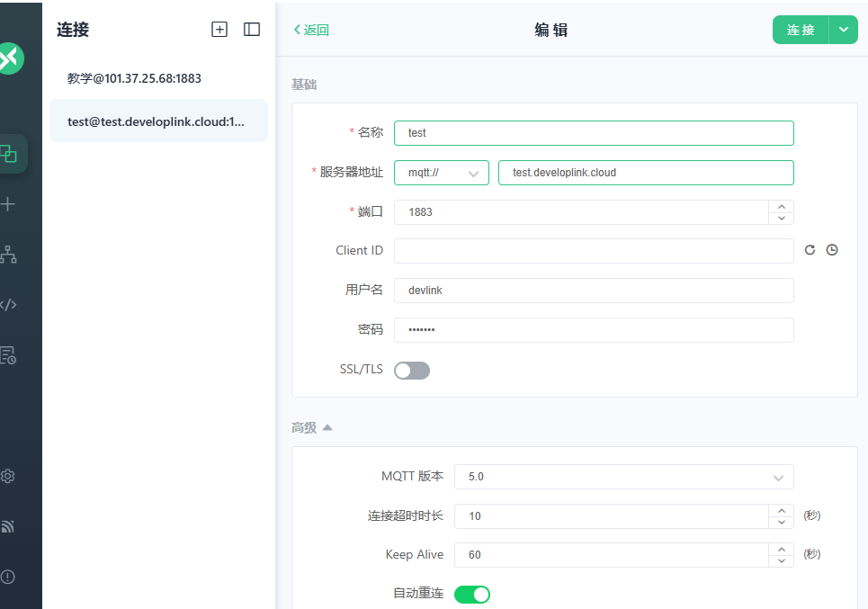Screen dimensions: 868x609
Task: Open the Connections sidebar icon
Action: pos(8,153)
